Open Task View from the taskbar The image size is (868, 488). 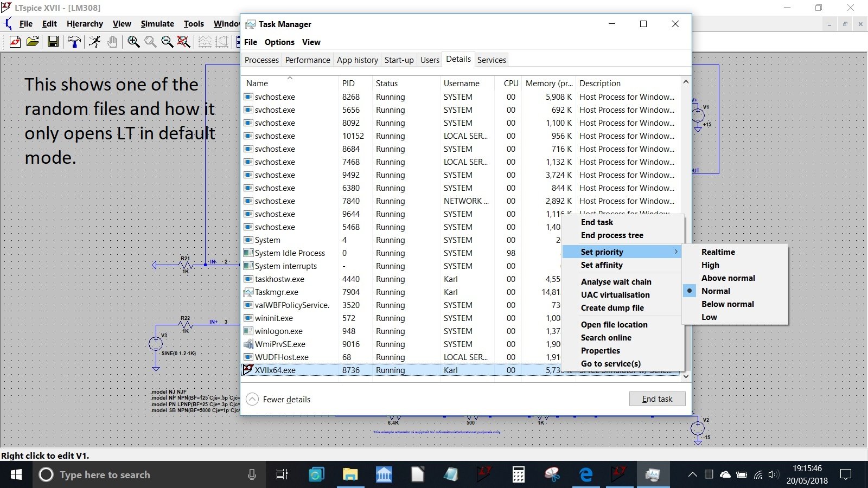coord(282,475)
